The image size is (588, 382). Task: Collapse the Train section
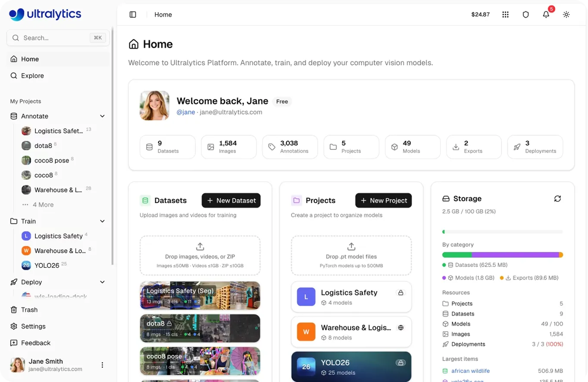click(103, 221)
